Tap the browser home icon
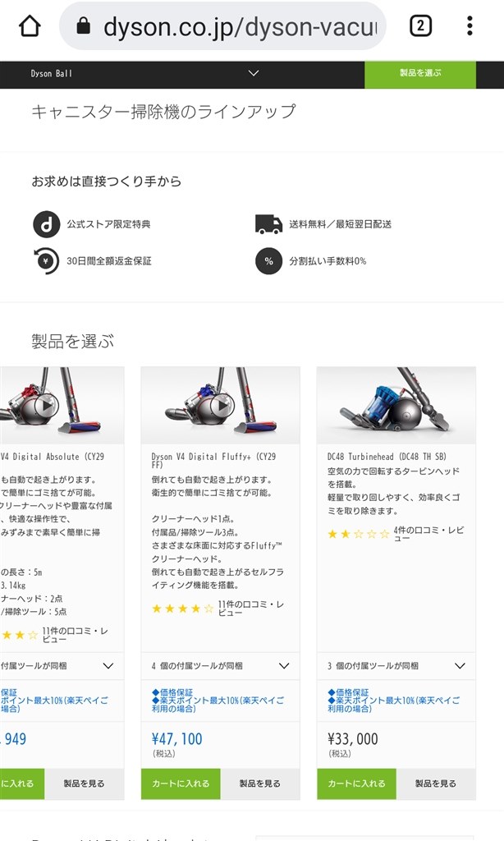 (x=30, y=25)
